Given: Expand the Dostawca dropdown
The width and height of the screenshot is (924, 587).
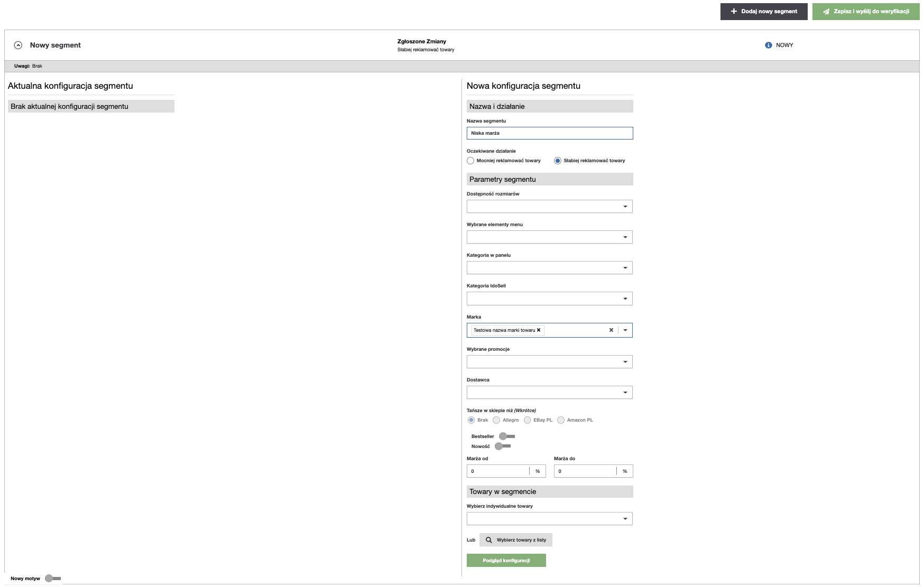Looking at the screenshot, I should click(x=625, y=393).
